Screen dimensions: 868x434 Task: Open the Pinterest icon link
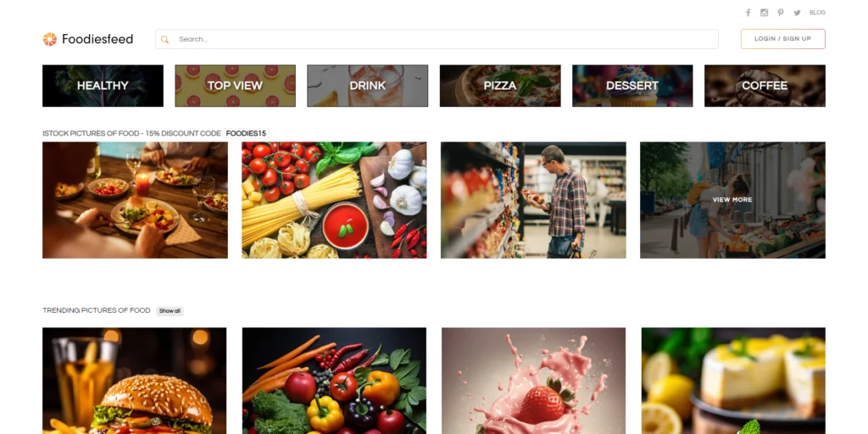[781, 13]
